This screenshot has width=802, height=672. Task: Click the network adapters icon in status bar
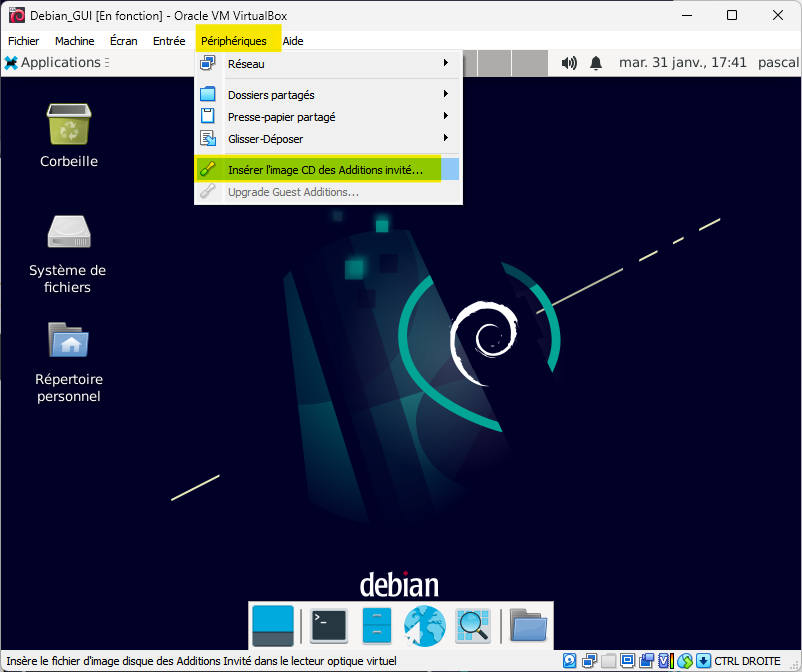pos(589,661)
